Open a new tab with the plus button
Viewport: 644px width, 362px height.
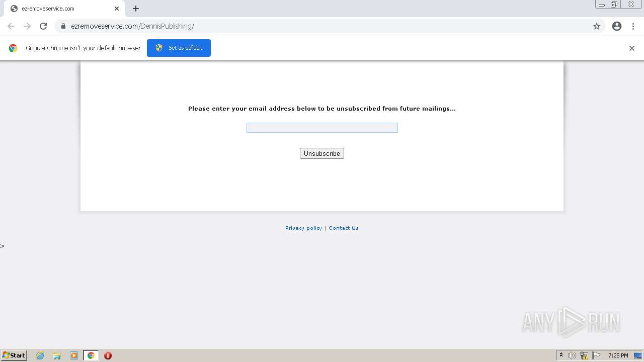coord(136,9)
